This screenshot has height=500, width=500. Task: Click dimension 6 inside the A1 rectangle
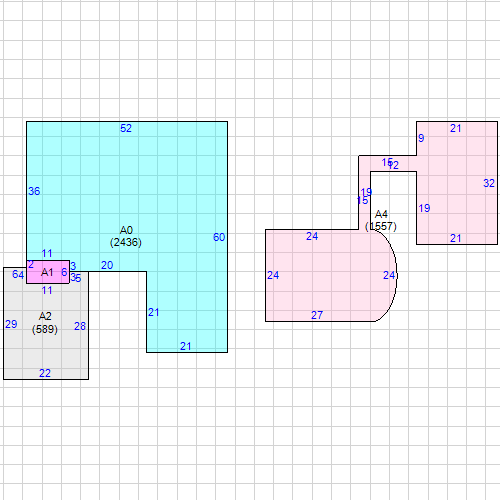pos(64,272)
